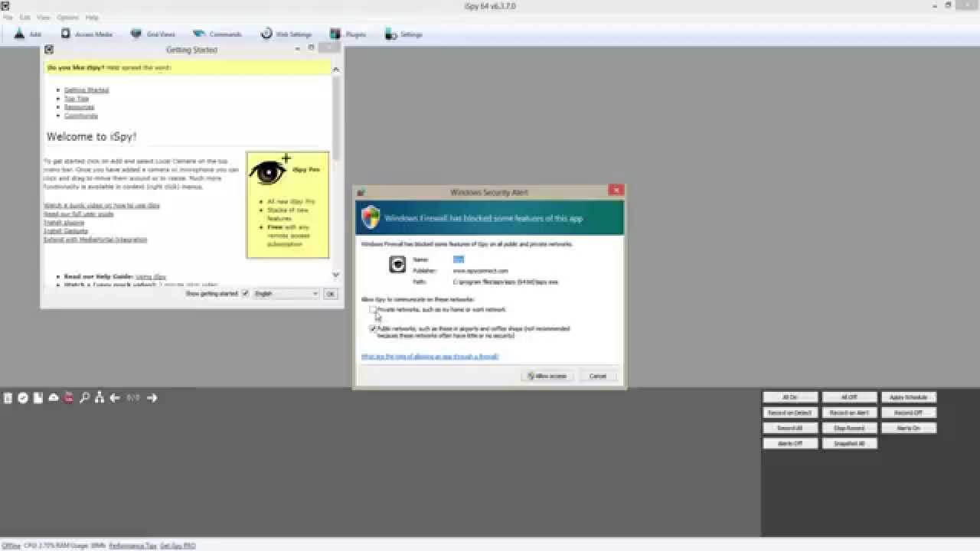Open the Options menu

67,17
